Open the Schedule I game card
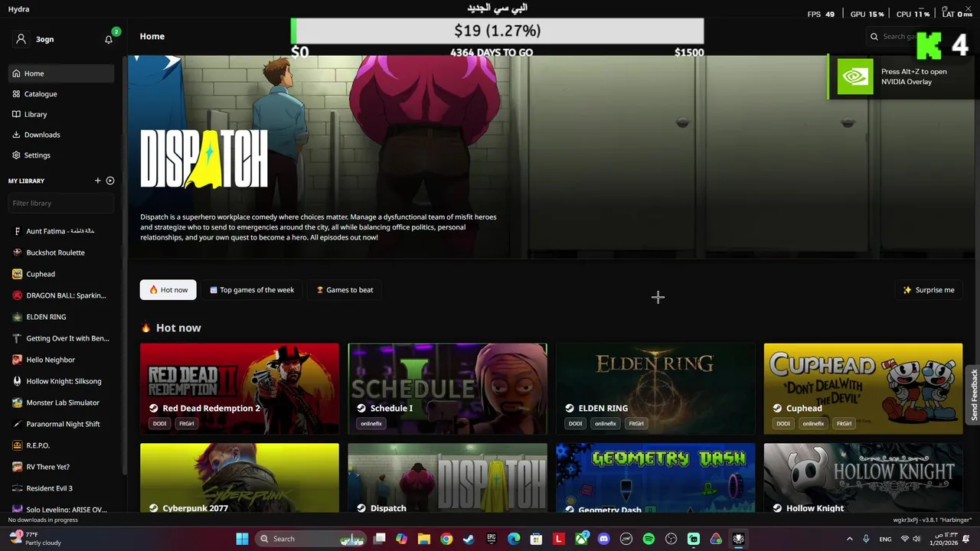The image size is (980, 551). tap(448, 389)
